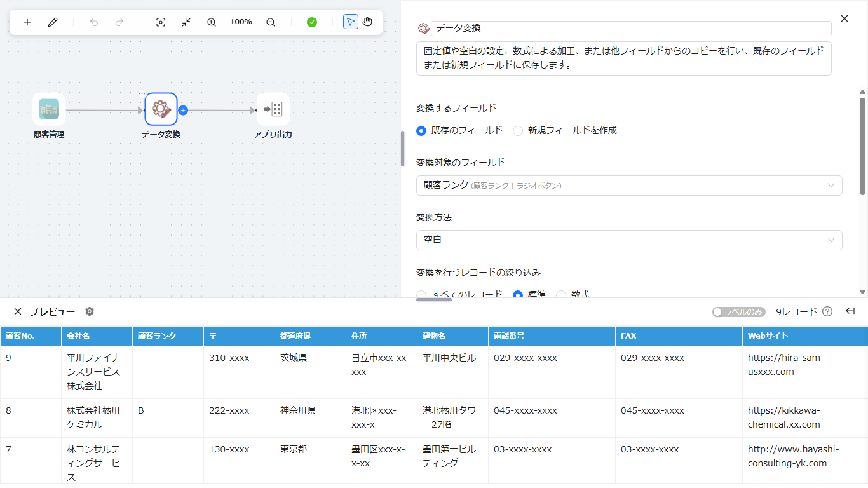
Task: Click the gear icon beside the node name field
Action: point(424,29)
